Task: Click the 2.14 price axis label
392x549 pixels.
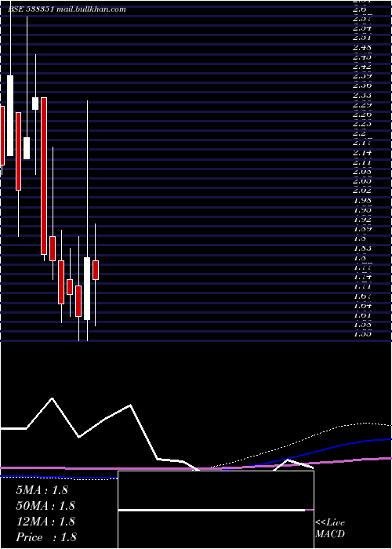Action: click(x=362, y=152)
